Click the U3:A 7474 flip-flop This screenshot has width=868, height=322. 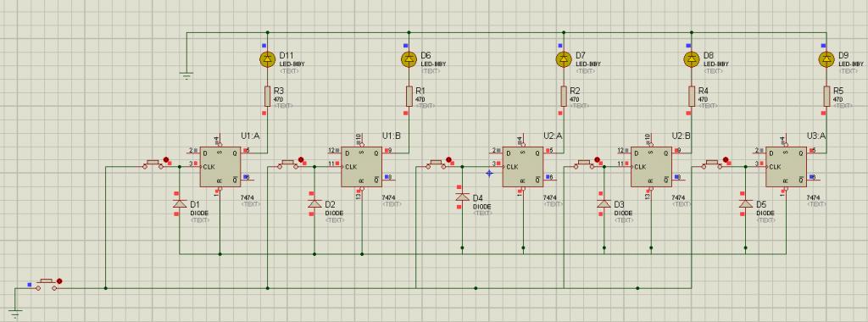pyautogui.click(x=786, y=167)
